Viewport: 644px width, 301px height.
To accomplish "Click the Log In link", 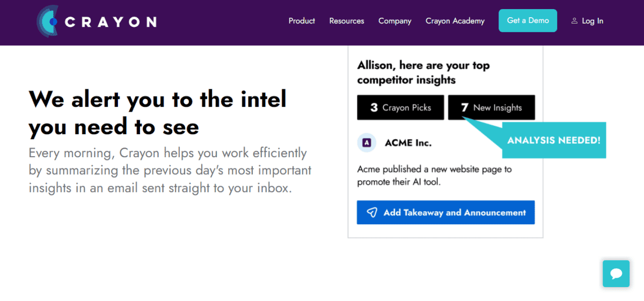I will tap(592, 21).
